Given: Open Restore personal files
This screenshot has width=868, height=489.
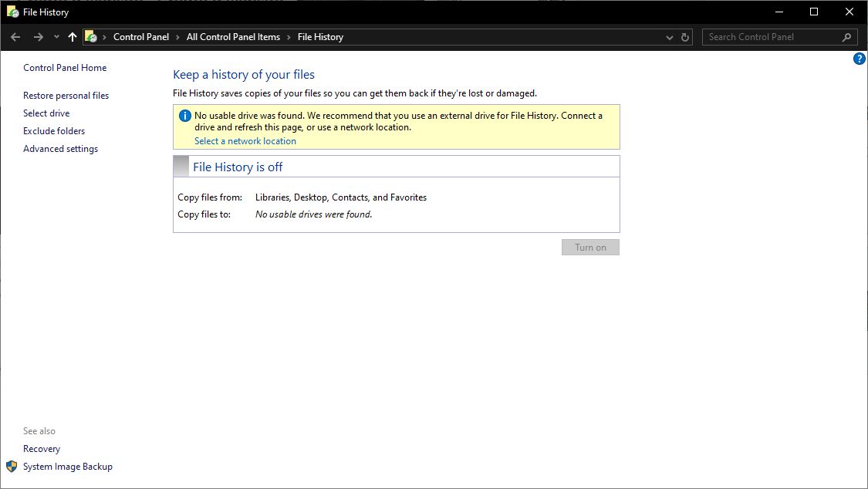Looking at the screenshot, I should pyautogui.click(x=66, y=96).
